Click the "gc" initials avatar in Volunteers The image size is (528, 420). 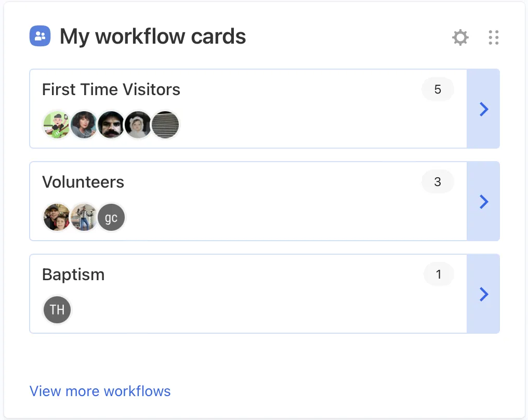point(111,217)
